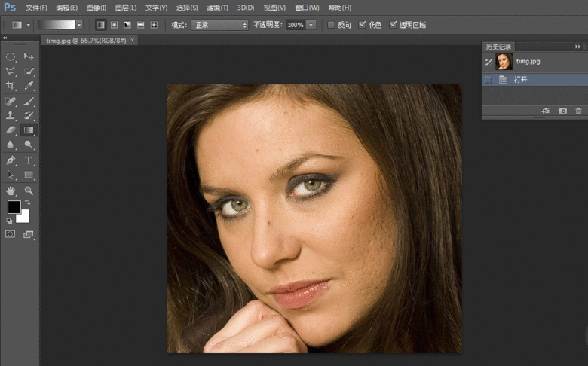Select the Eyedropper tool
Viewport: 588px width, 366px height.
pos(29,86)
